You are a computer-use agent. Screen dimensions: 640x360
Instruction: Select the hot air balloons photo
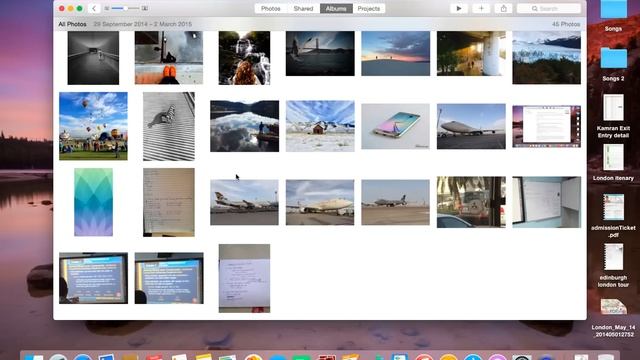[x=93, y=126]
